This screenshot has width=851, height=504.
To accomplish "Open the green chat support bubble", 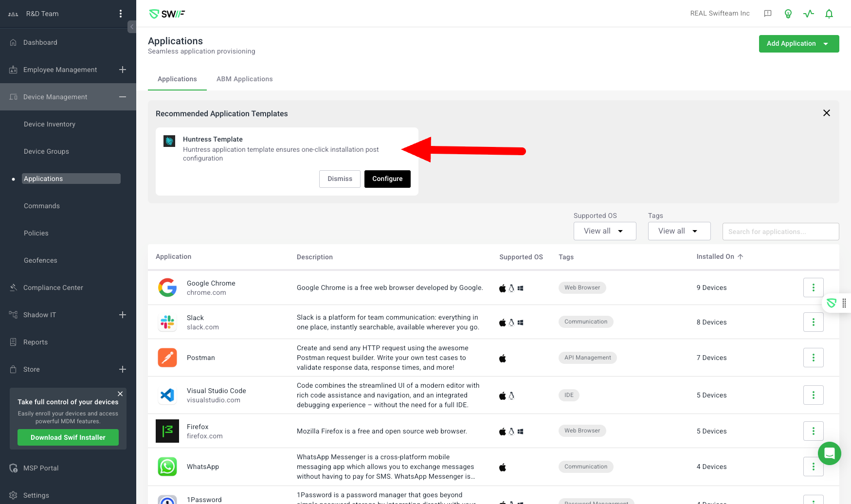I will coord(830,453).
